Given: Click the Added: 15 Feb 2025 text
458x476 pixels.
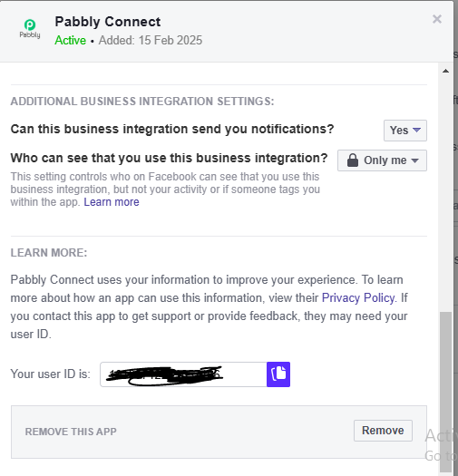Looking at the screenshot, I should pos(151,41).
